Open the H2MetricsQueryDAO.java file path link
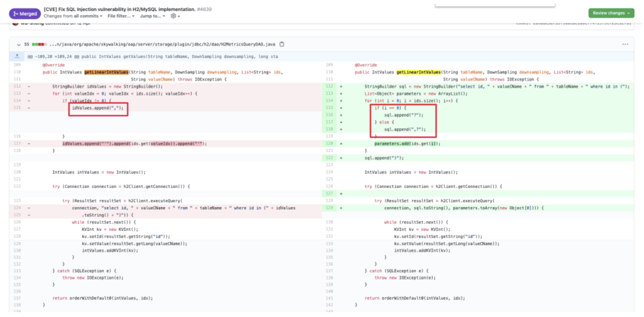 (x=162, y=45)
